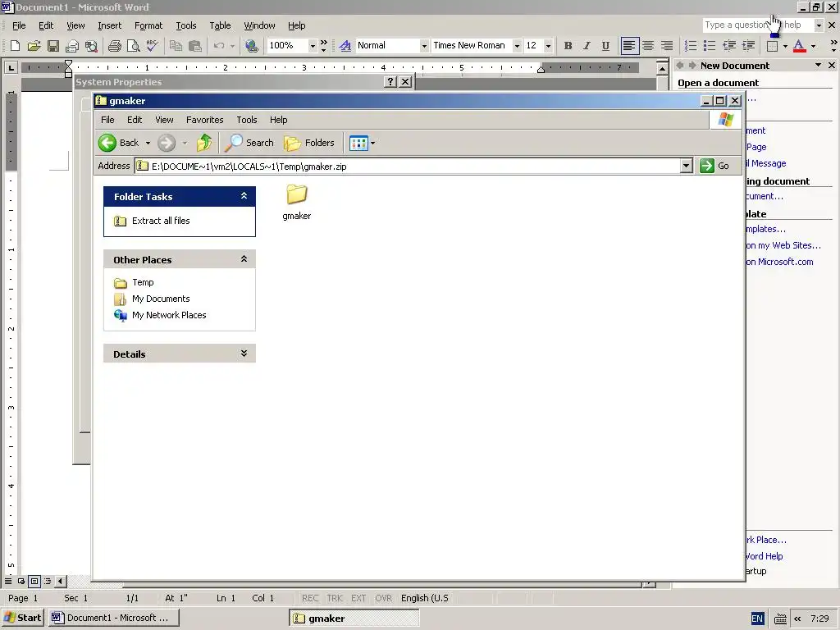Click the Paste icon in Word toolbar

click(195, 46)
